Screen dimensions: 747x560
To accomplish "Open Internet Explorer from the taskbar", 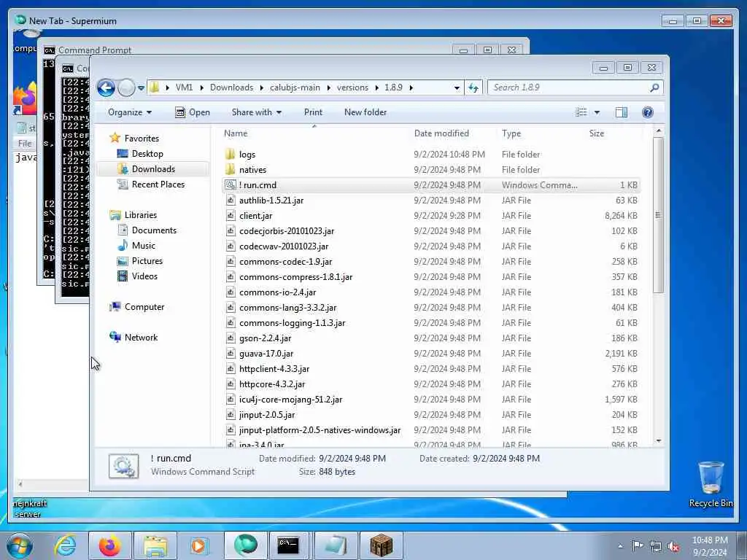I will pos(65,545).
